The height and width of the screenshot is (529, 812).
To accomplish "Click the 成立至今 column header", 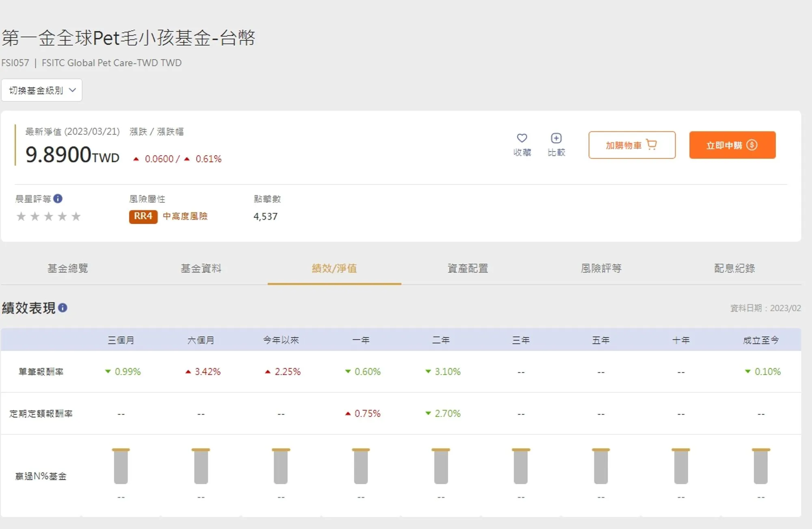I will pyautogui.click(x=761, y=340).
